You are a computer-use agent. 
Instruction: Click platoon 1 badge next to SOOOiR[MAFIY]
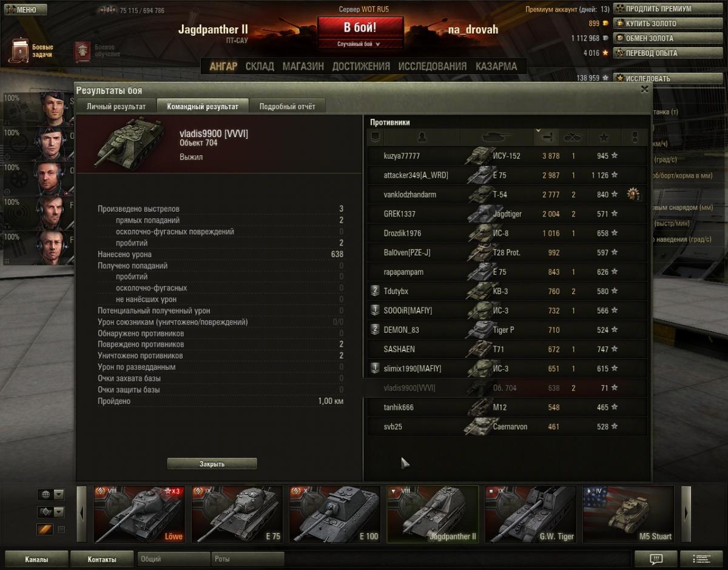tap(375, 310)
